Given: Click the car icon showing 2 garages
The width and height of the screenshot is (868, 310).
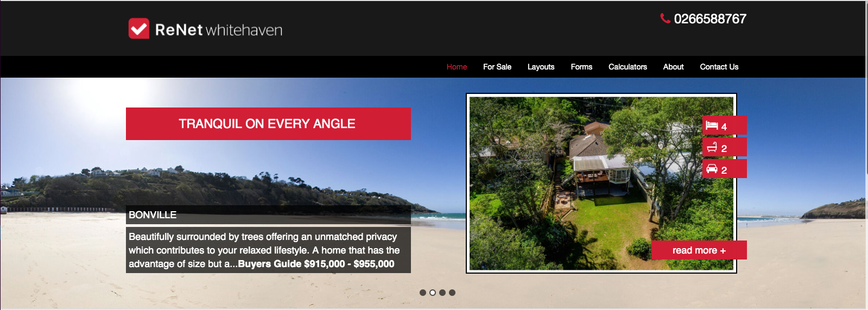Looking at the screenshot, I should click(x=712, y=169).
